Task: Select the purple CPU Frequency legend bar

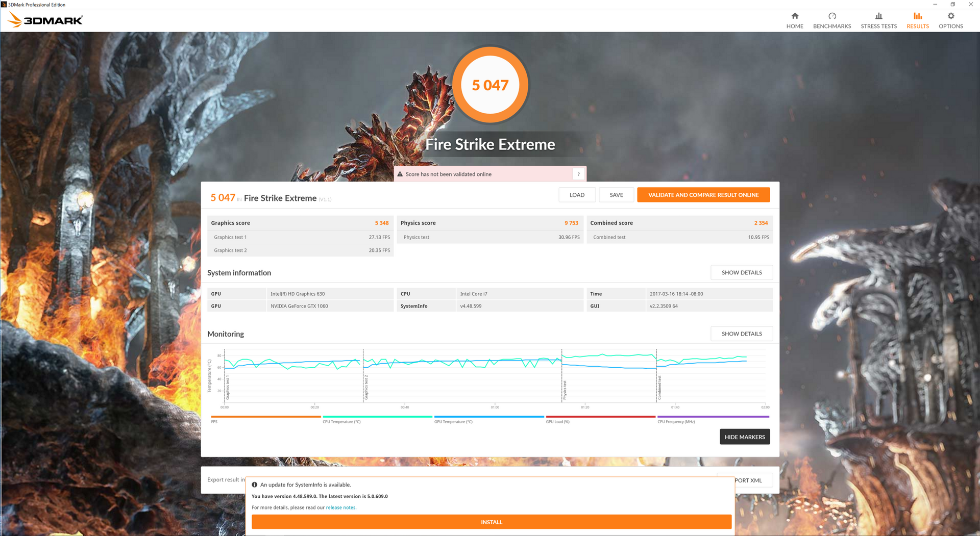Action: click(x=713, y=417)
